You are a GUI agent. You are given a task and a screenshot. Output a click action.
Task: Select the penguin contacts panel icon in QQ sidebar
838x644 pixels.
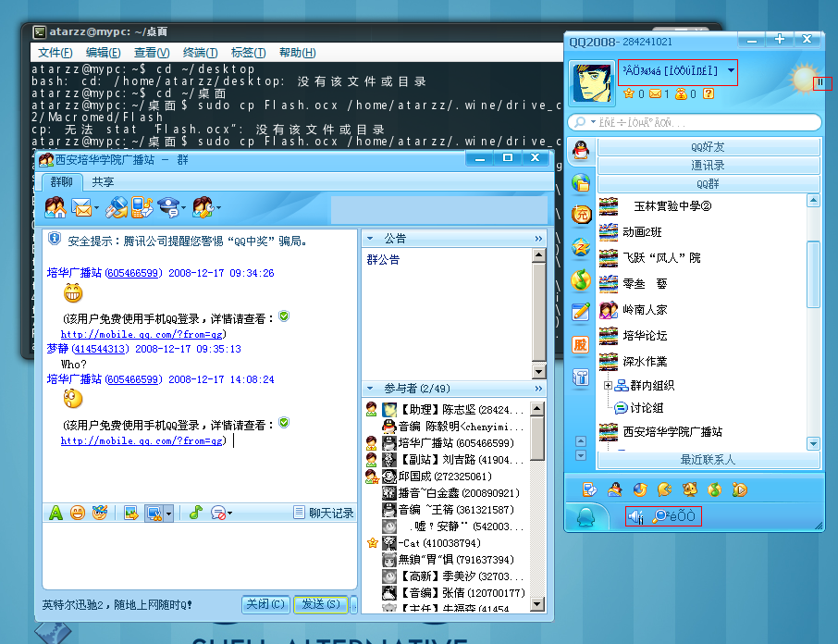click(581, 150)
